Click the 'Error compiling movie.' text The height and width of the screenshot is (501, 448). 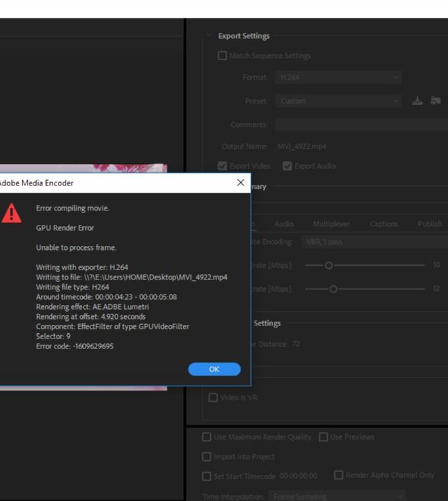pyautogui.click(x=72, y=208)
